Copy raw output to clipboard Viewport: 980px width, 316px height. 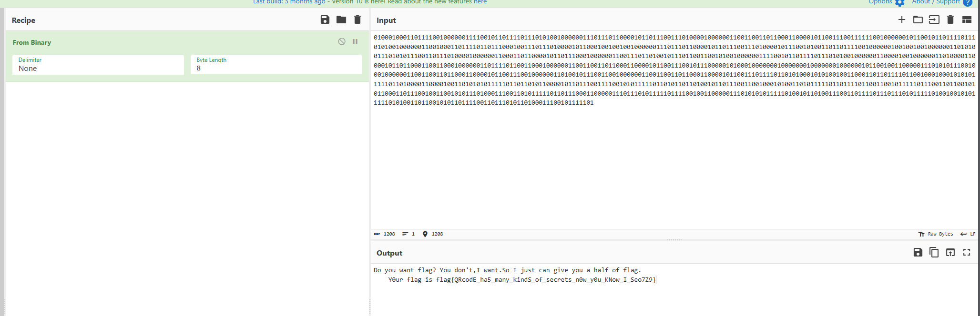click(934, 253)
